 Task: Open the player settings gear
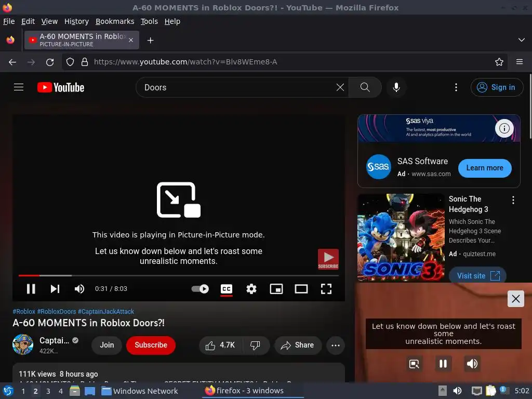click(251, 289)
